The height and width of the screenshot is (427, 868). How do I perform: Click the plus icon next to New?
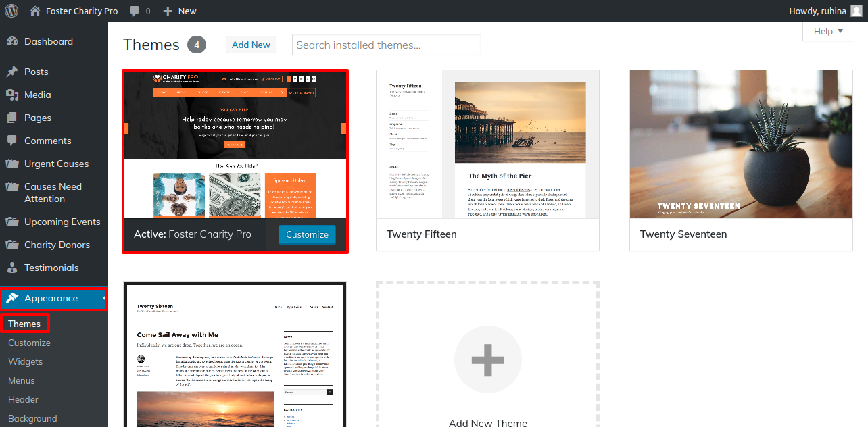pyautogui.click(x=168, y=11)
